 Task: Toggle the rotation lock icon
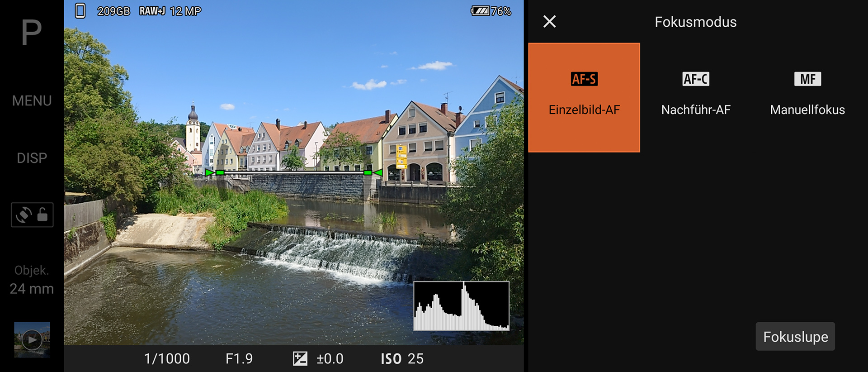(32, 215)
